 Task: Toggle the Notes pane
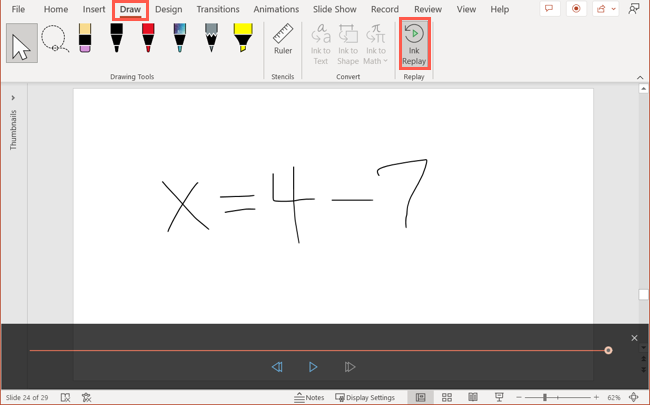[x=309, y=398]
